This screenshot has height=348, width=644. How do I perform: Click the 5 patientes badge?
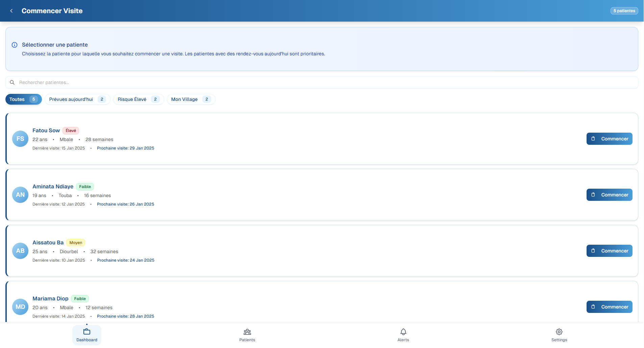click(624, 10)
